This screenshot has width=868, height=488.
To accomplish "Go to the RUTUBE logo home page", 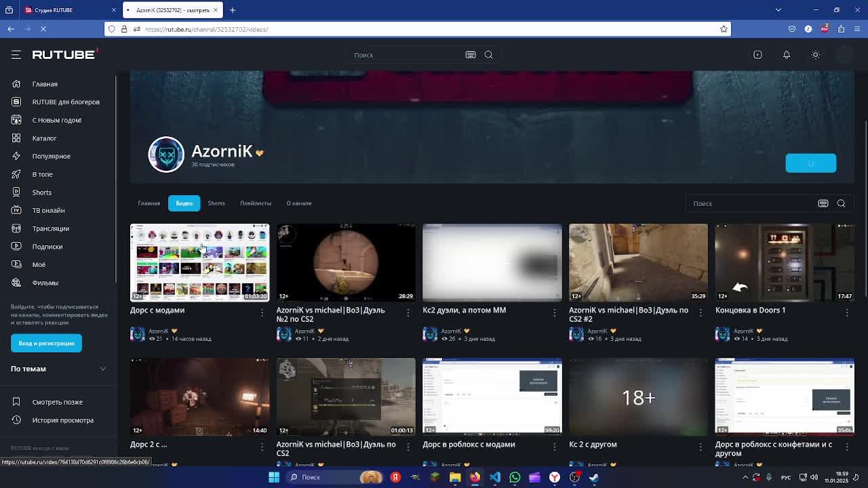I will tap(64, 54).
